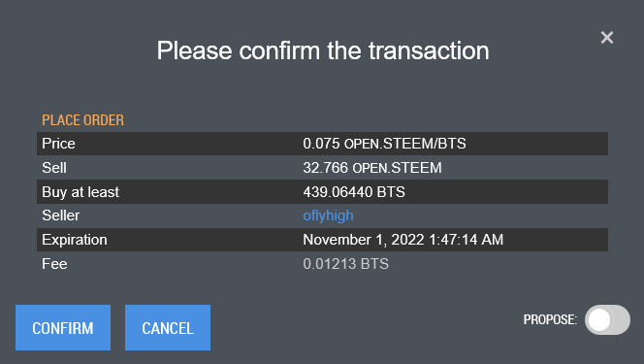Click the dialog title Please confirm the transaction

click(323, 50)
